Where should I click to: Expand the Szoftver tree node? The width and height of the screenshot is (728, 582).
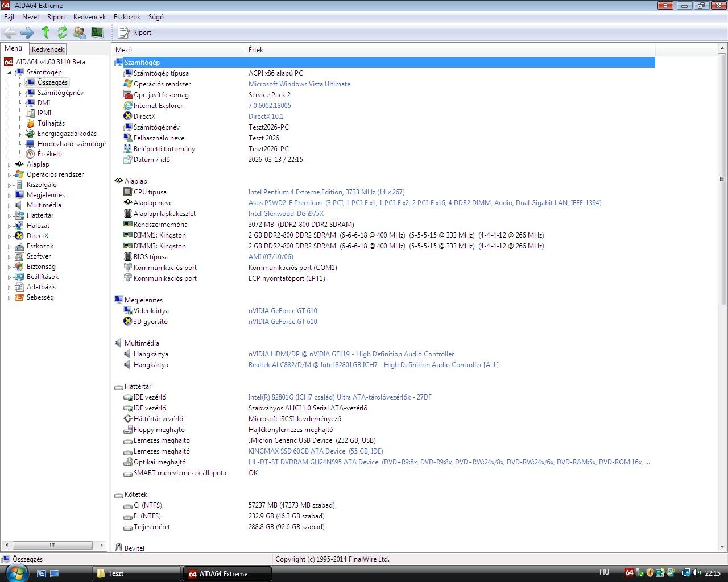(x=9, y=257)
